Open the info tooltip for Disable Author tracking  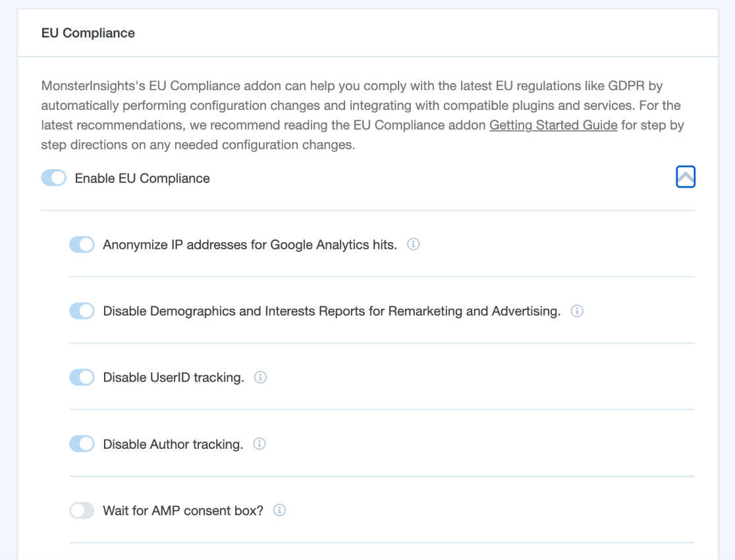tap(259, 444)
